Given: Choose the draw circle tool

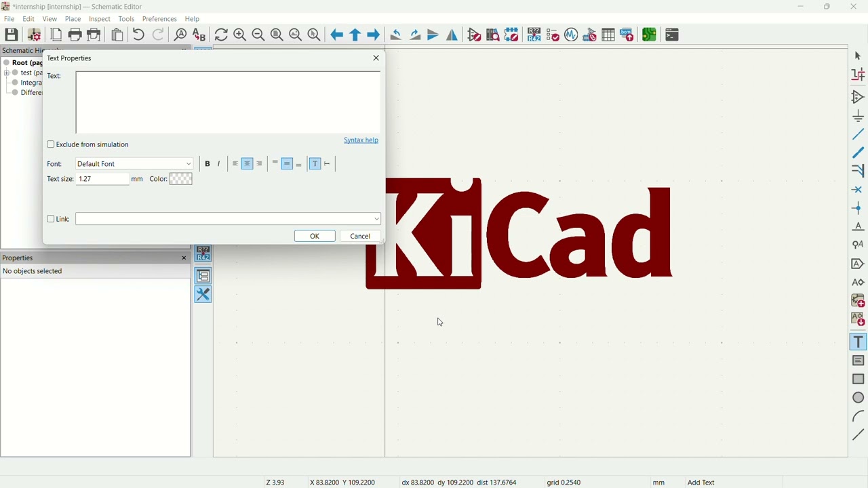Looking at the screenshot, I should [x=859, y=399].
